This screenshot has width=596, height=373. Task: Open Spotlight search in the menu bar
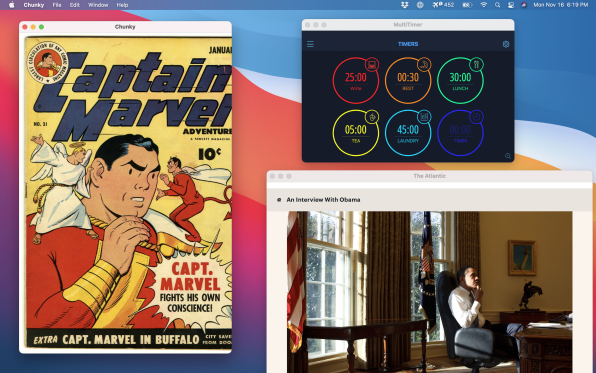tap(497, 5)
